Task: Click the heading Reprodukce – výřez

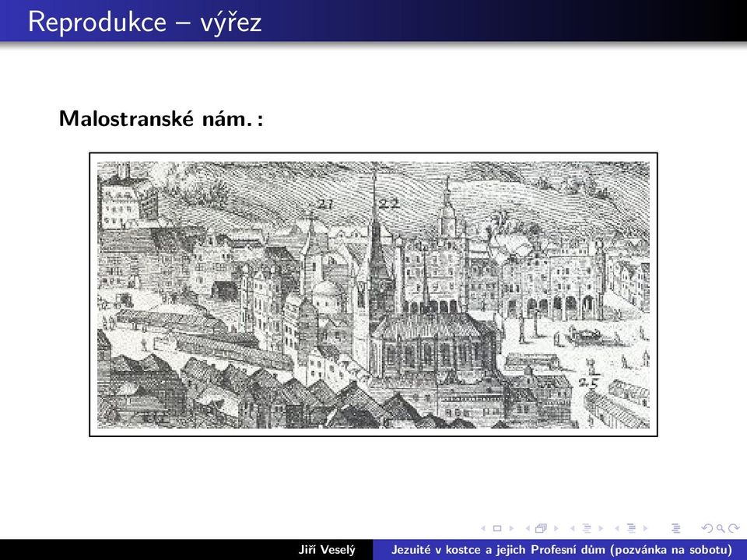Action: 145,22
